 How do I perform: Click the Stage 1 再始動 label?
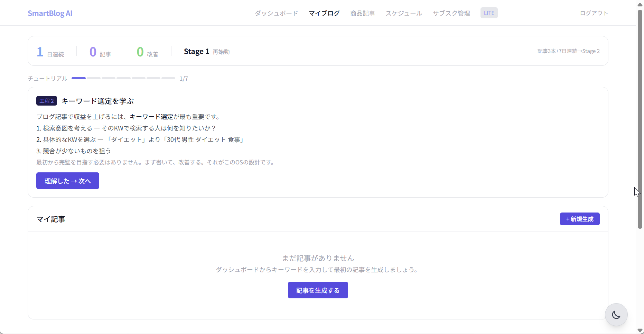click(206, 52)
